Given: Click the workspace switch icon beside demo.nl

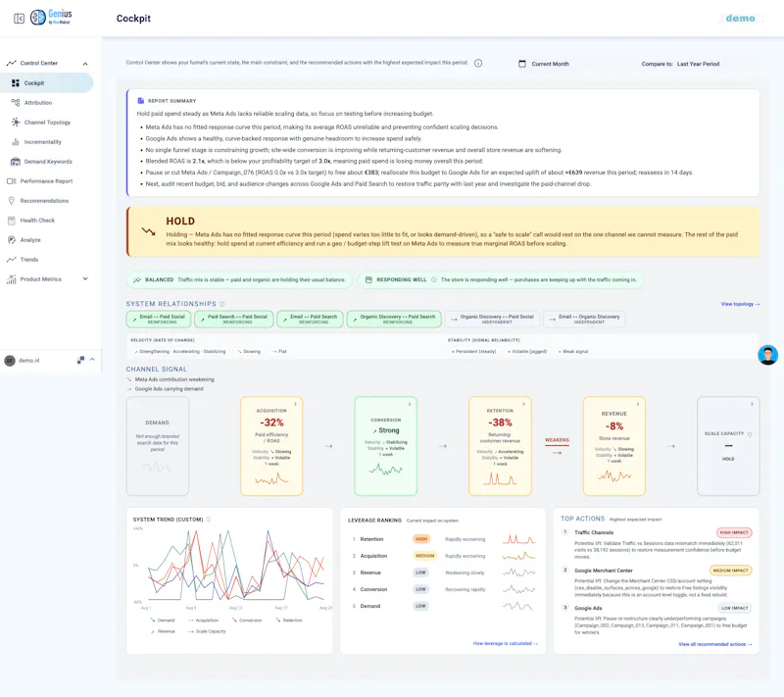Looking at the screenshot, I should click(80, 360).
